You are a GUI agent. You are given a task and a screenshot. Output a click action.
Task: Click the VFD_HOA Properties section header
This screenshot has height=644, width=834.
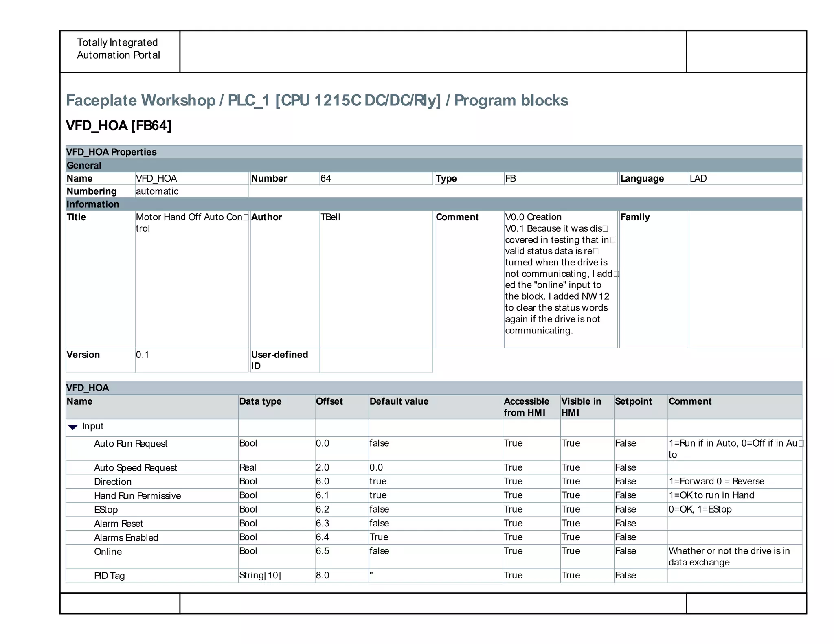coord(111,152)
